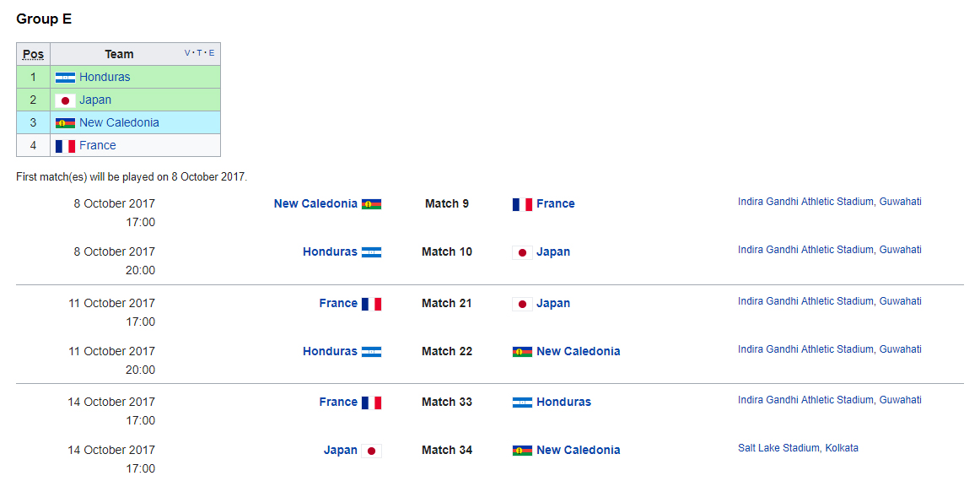The image size is (980, 481).
Task: Click France flag in Match 33 row
Action: click(371, 403)
